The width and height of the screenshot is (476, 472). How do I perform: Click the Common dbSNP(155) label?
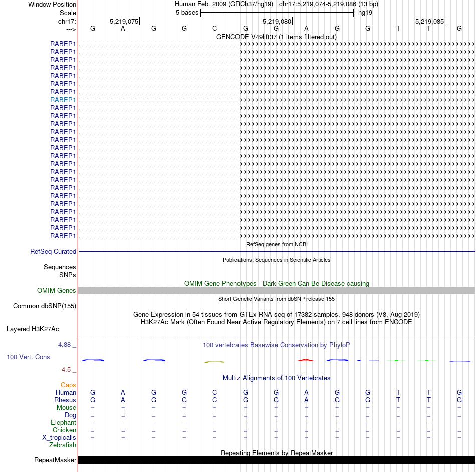(x=45, y=306)
